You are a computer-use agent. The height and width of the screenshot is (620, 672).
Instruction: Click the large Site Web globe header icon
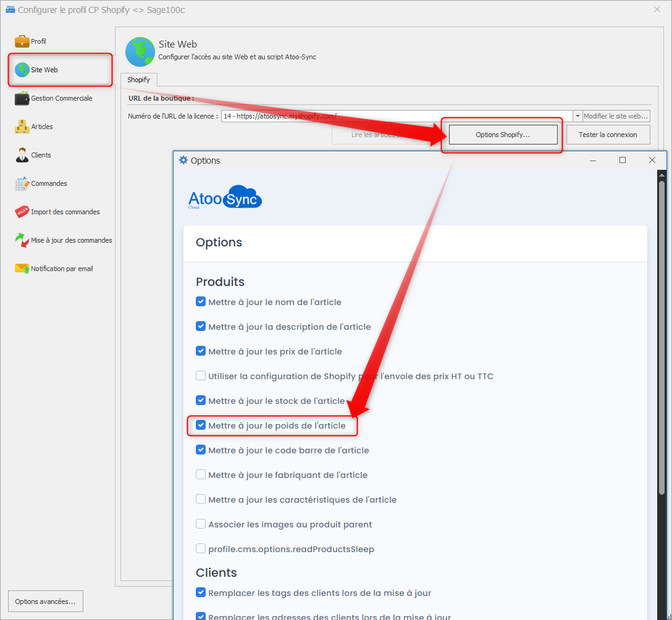click(x=140, y=51)
